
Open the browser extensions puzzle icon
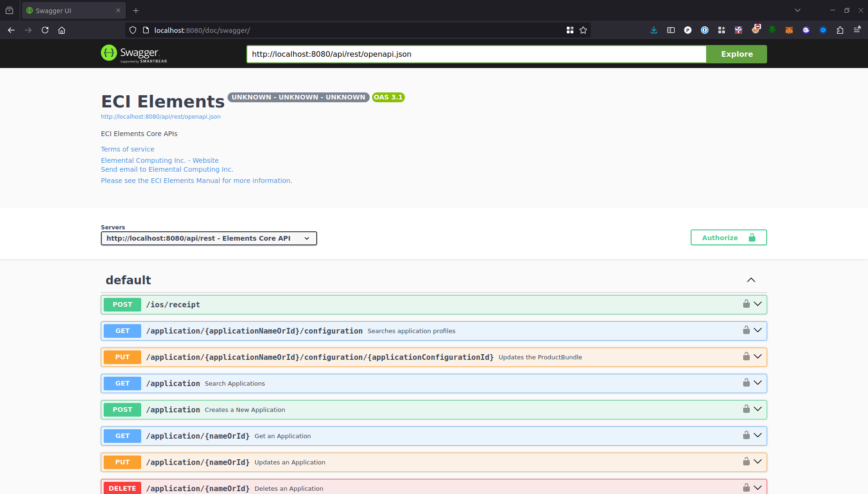(840, 30)
